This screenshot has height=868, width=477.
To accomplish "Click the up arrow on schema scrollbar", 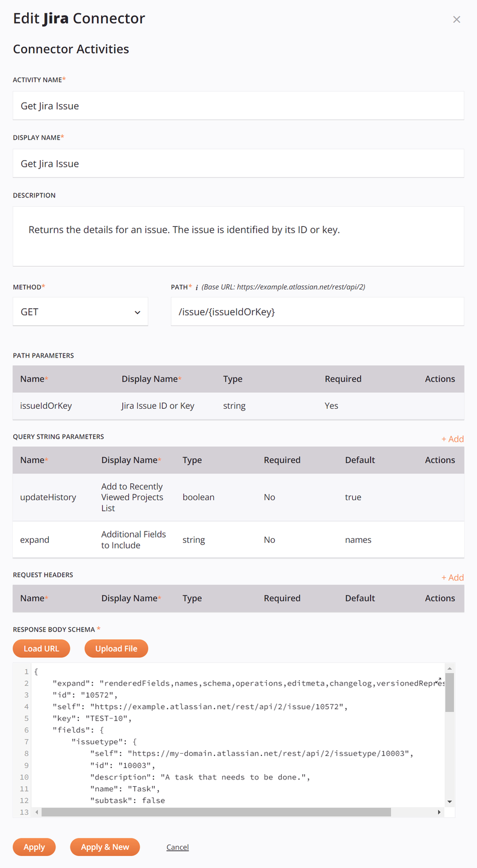I will (x=449, y=667).
